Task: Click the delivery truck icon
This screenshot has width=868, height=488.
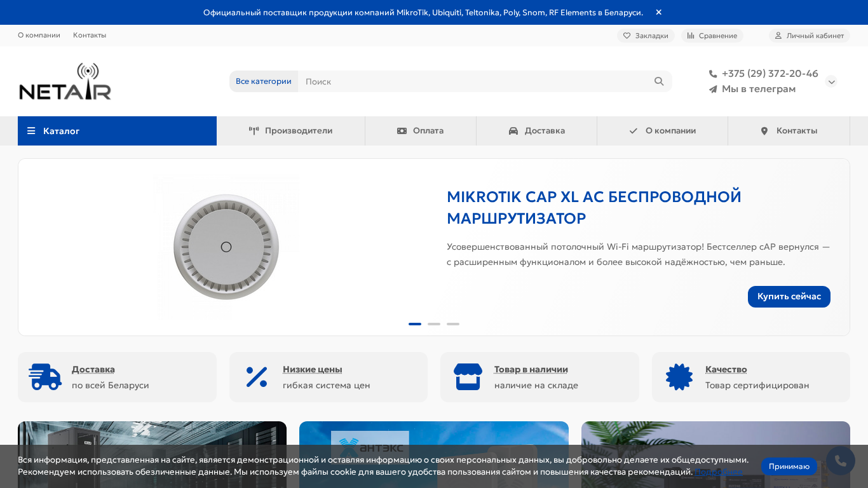Action: point(45,377)
